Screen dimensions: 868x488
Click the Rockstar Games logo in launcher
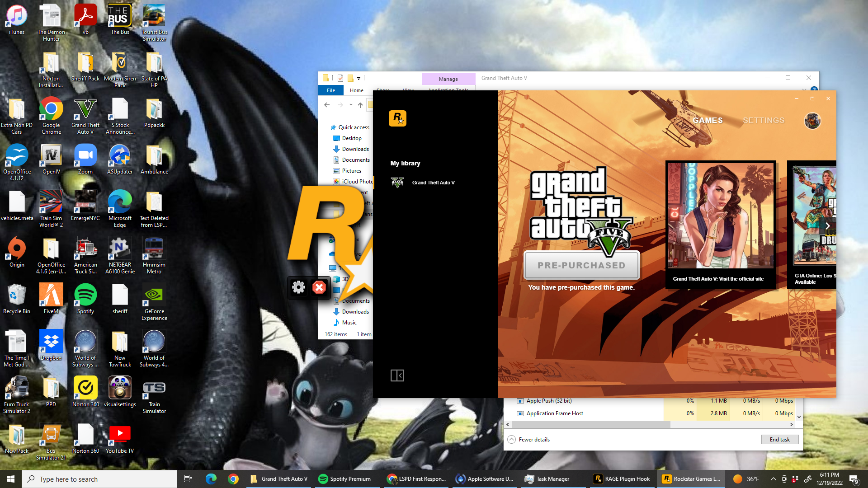click(x=397, y=118)
